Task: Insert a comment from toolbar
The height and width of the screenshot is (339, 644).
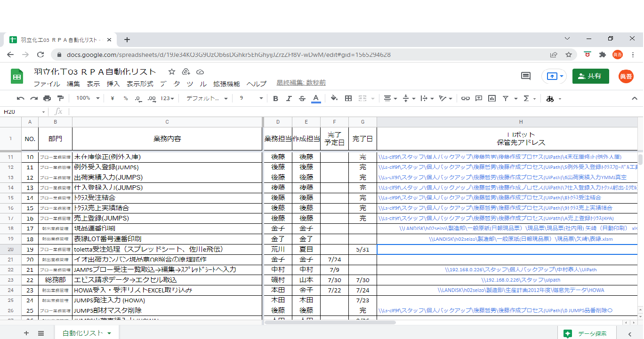Action: [x=479, y=98]
